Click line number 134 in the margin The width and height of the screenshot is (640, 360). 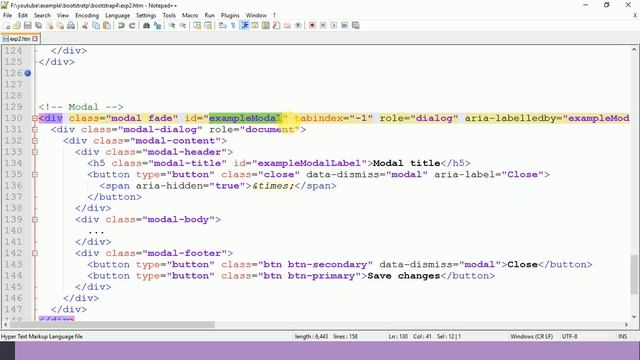click(x=13, y=163)
